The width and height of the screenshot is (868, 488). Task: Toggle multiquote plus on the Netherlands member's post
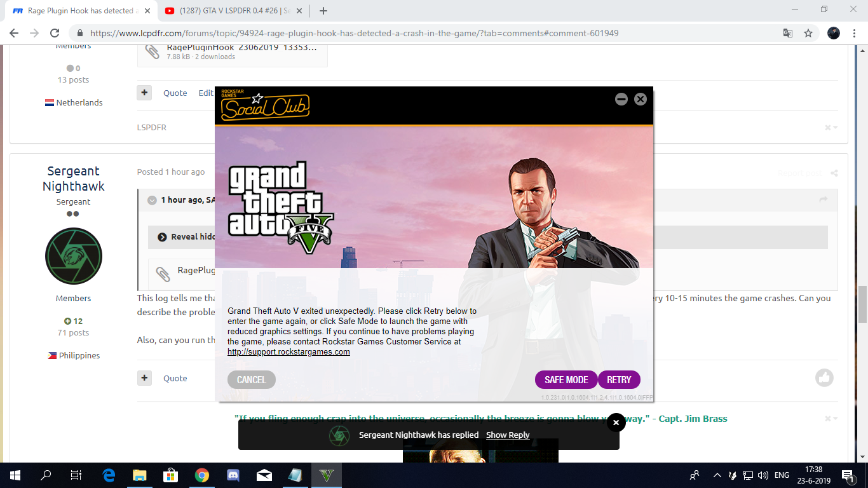144,93
